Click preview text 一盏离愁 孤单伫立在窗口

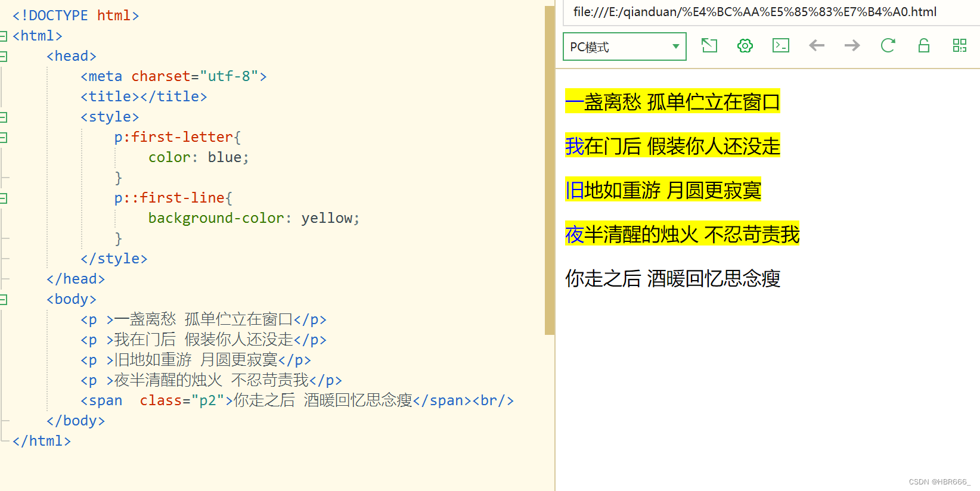pos(672,102)
